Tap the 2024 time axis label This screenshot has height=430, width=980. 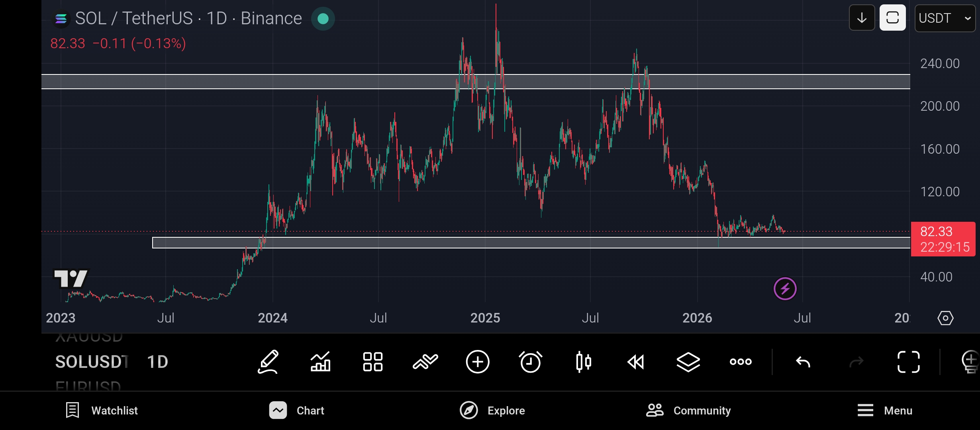click(273, 318)
